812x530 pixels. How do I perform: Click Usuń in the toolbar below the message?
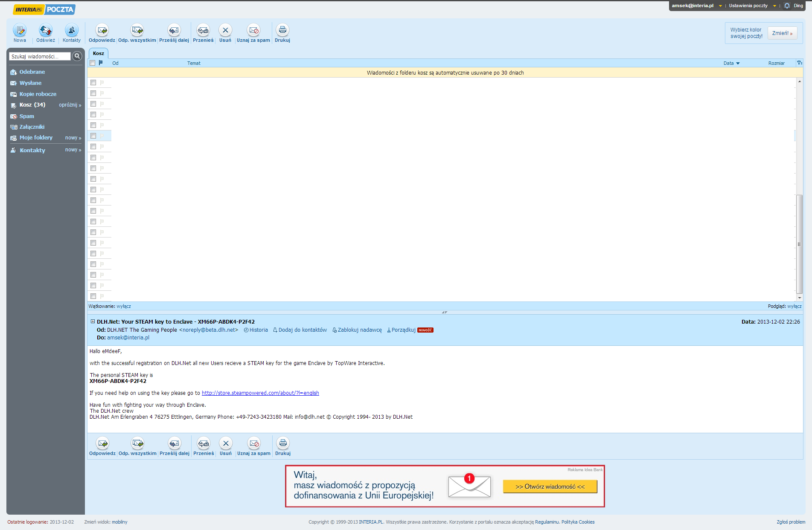click(x=226, y=446)
